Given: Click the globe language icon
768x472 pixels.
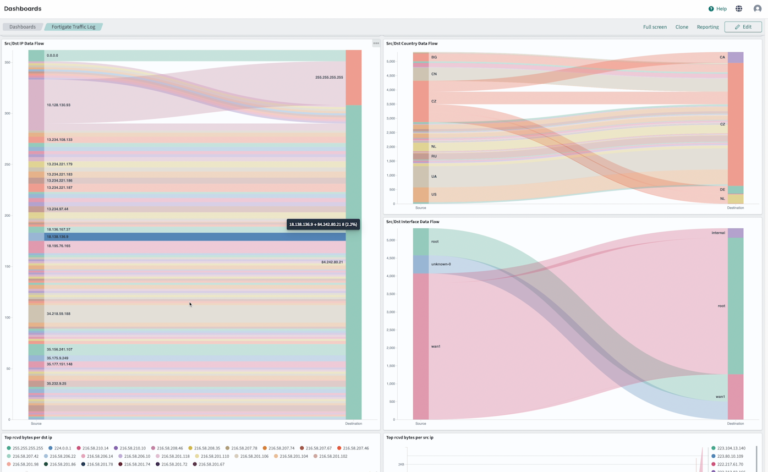Looking at the screenshot, I should pyautogui.click(x=739, y=9).
